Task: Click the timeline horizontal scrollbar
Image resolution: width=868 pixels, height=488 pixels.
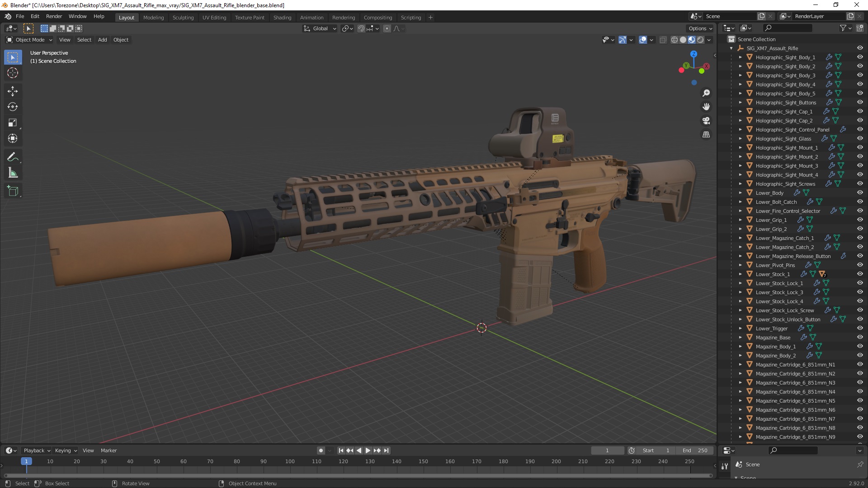Action: pos(357,475)
